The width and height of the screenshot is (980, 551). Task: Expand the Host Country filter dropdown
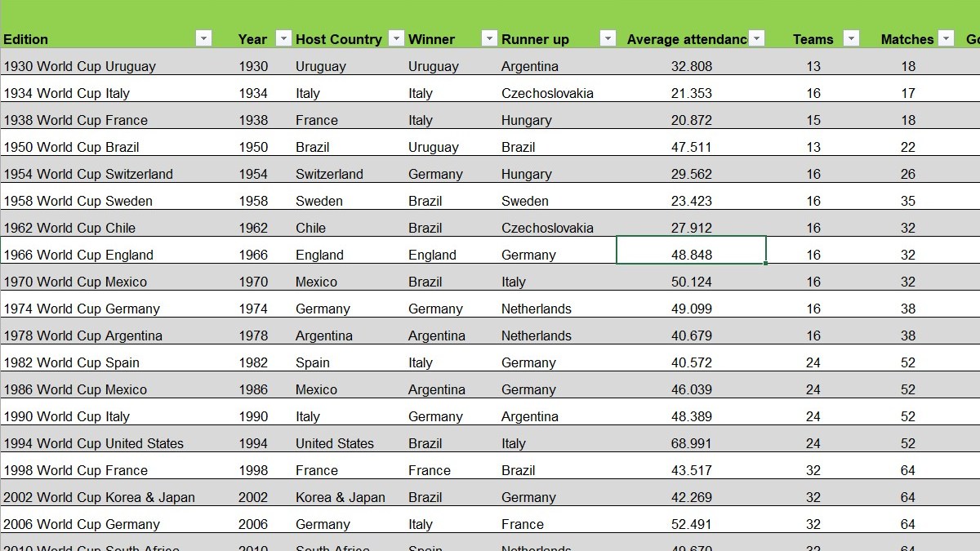(x=396, y=38)
